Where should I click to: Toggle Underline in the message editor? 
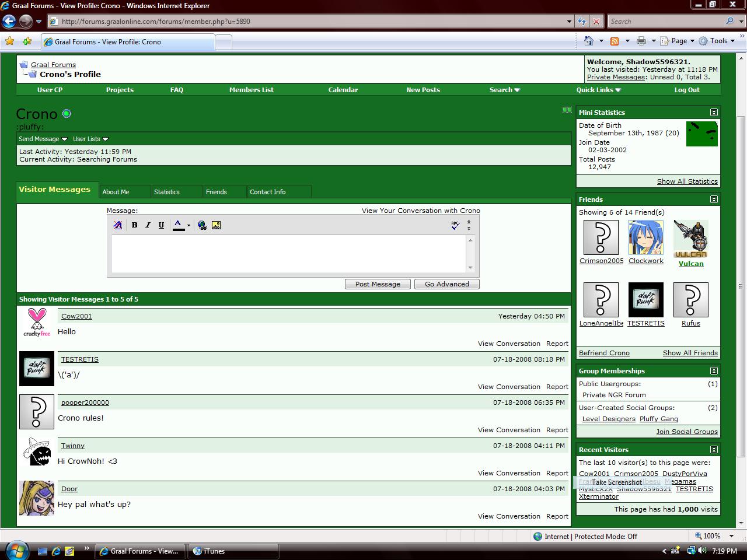click(x=161, y=225)
